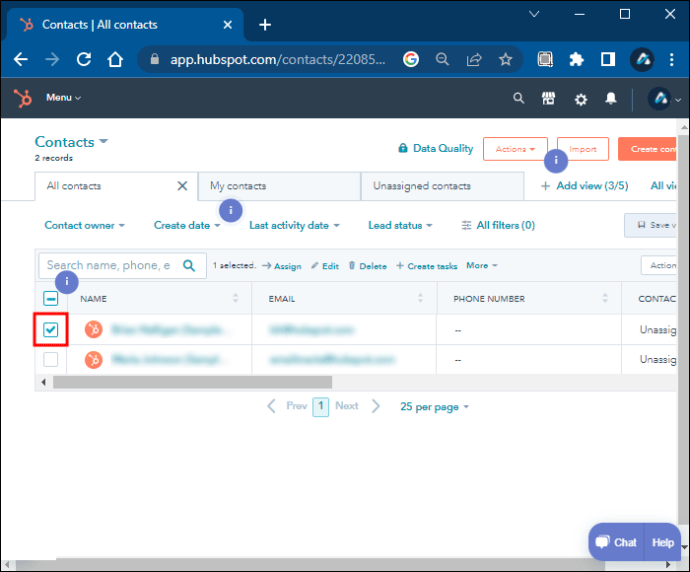
Task: Open the settings gear icon
Action: click(x=580, y=98)
